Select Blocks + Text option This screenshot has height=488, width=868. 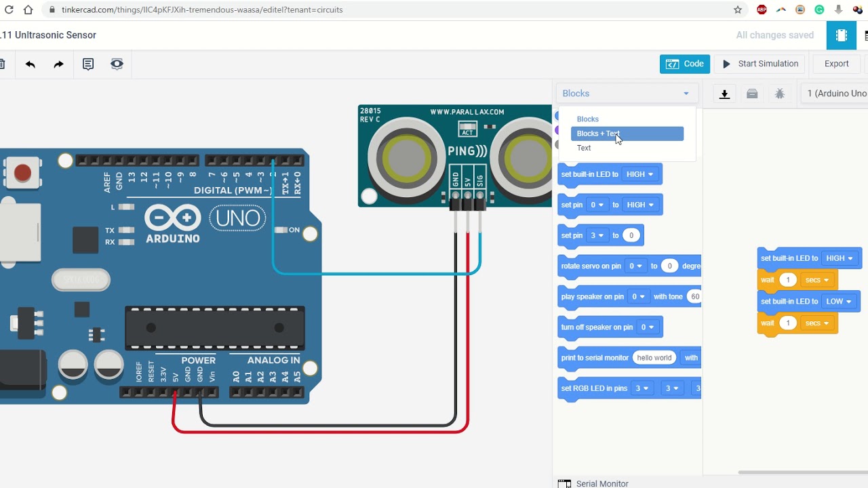tap(627, 134)
